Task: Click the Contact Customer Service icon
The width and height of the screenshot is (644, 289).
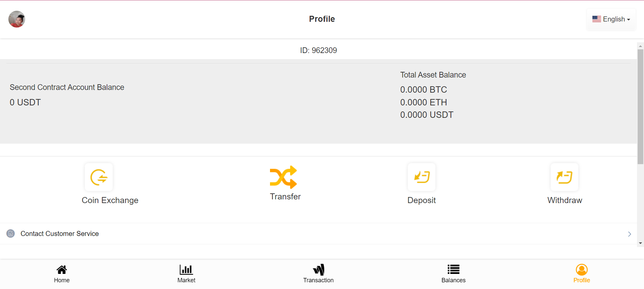Action: (x=11, y=234)
